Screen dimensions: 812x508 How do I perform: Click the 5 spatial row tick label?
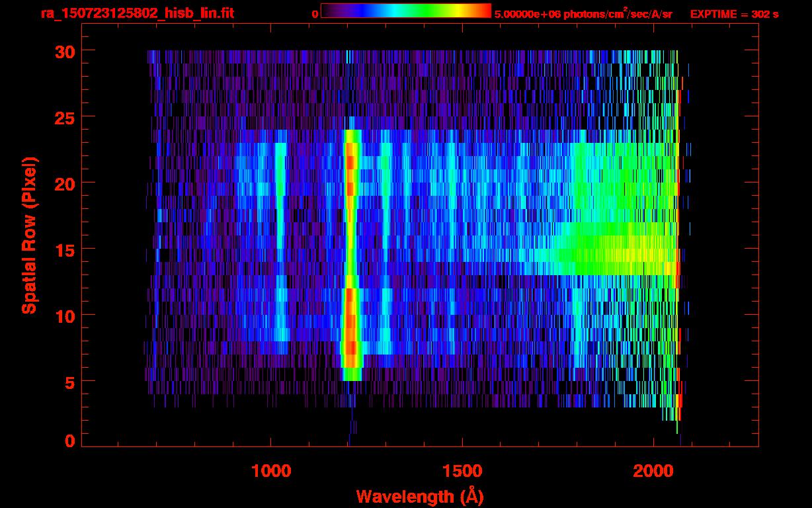[70, 382]
